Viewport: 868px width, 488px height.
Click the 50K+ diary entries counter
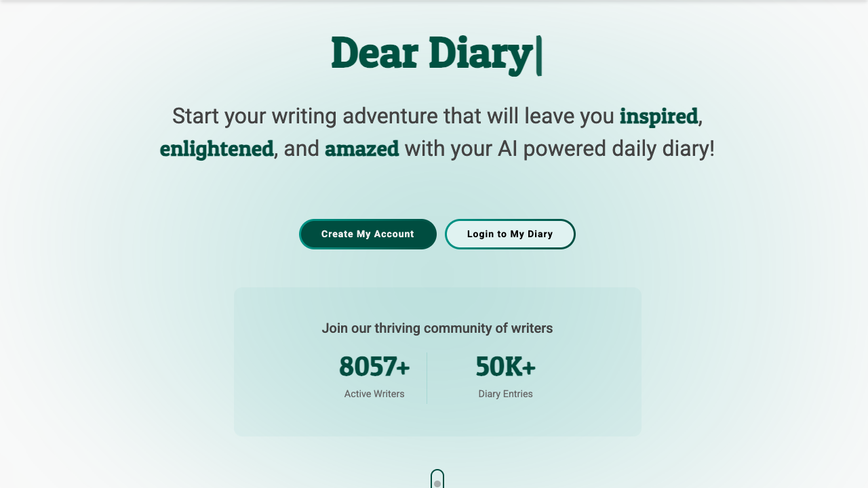point(505,367)
